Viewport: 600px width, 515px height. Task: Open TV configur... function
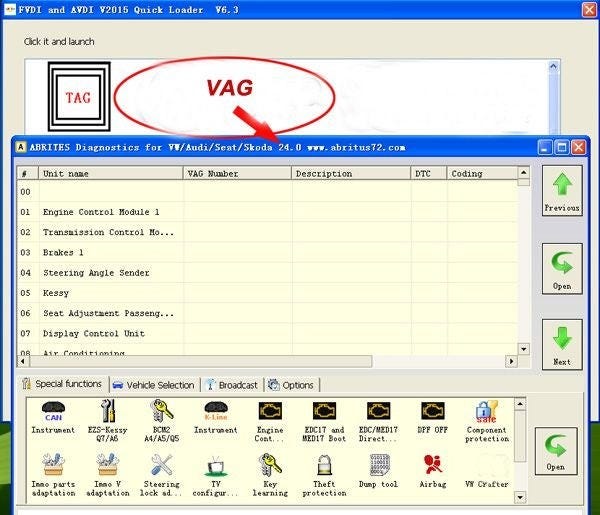click(x=216, y=477)
